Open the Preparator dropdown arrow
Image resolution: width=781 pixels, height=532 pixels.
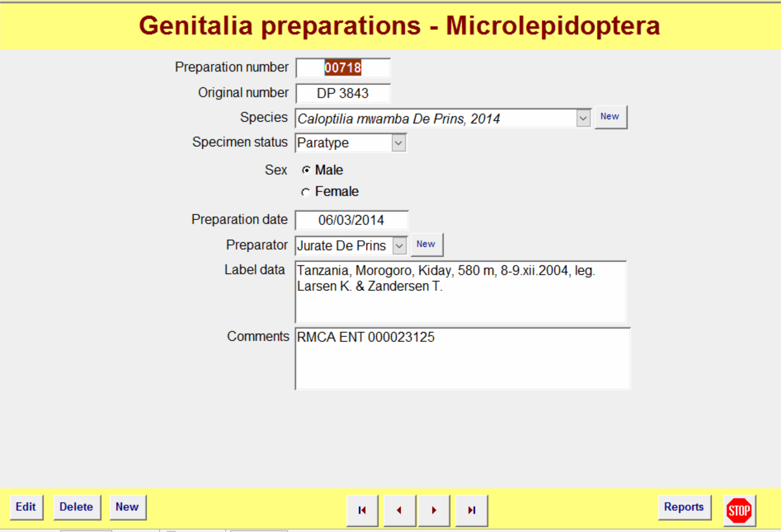point(399,246)
